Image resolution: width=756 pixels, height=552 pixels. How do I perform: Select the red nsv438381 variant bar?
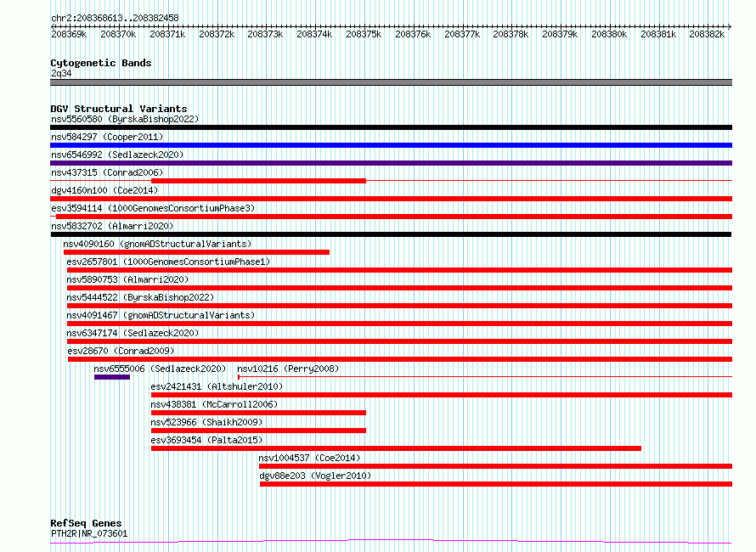pyautogui.click(x=258, y=414)
